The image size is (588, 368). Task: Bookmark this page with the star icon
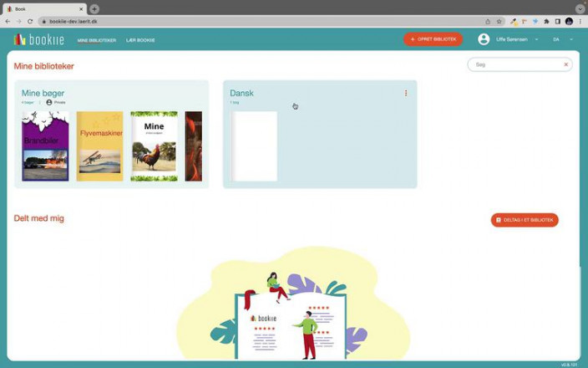click(x=499, y=21)
